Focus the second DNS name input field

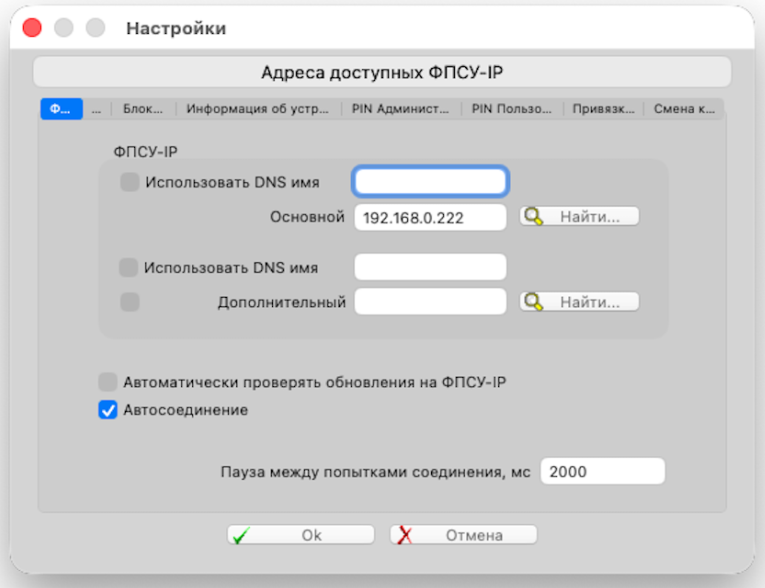[x=430, y=266]
